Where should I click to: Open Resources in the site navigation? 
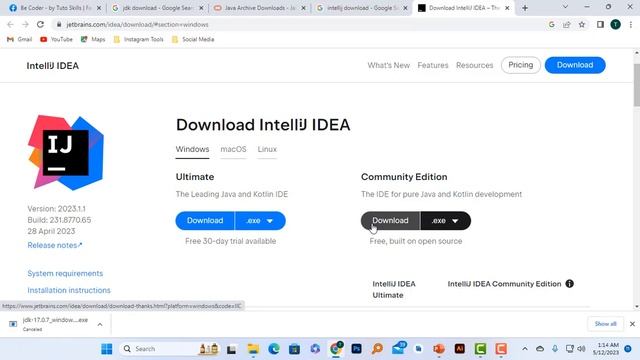click(x=474, y=65)
